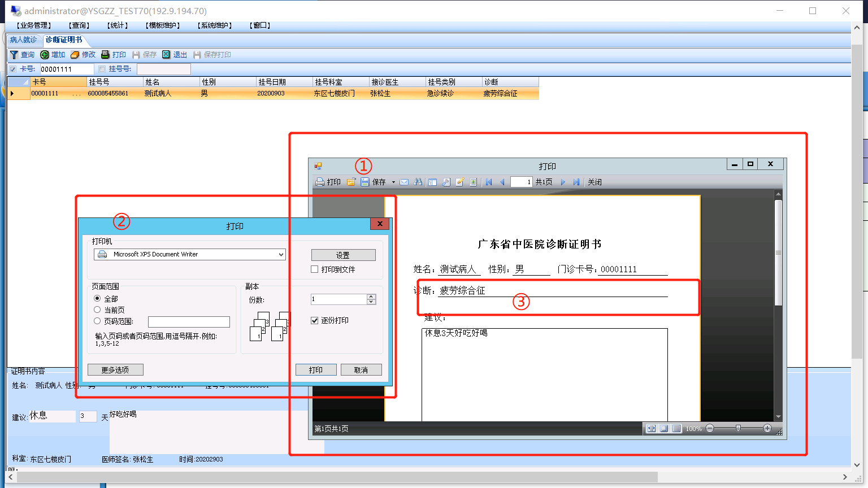This screenshot has height=488, width=868.
Task: Click the zoom slider handle in preview
Action: 738,429
